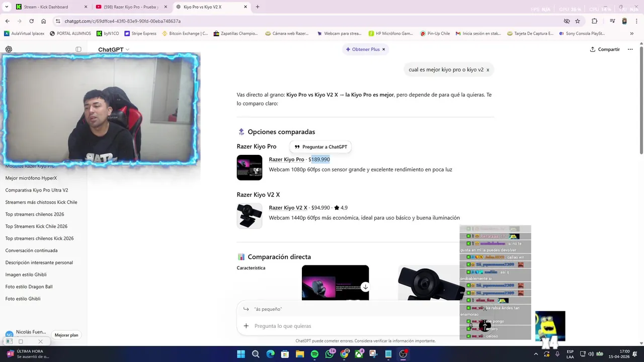Screen dimensions: 644x362
Task: Open WhatsApp from taskbar
Action: 329,354
